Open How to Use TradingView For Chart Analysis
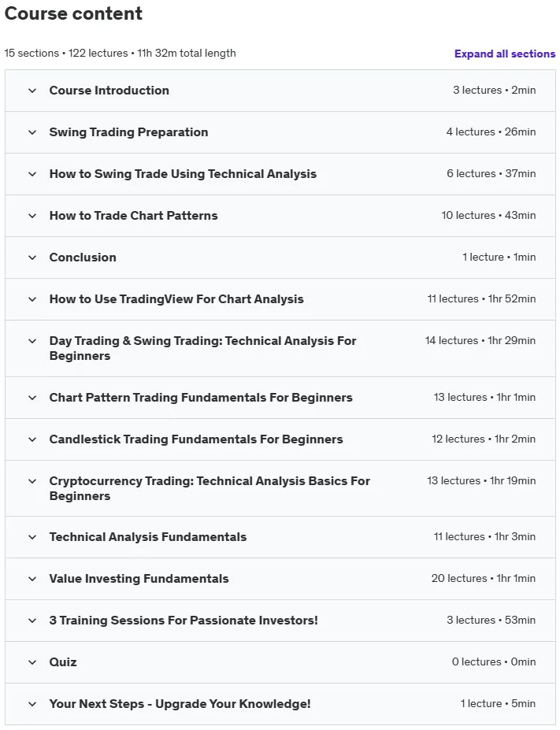 (x=176, y=299)
